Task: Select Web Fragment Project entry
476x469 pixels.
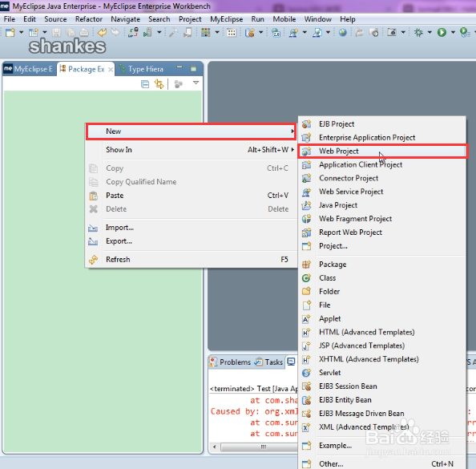Action: click(x=382, y=219)
